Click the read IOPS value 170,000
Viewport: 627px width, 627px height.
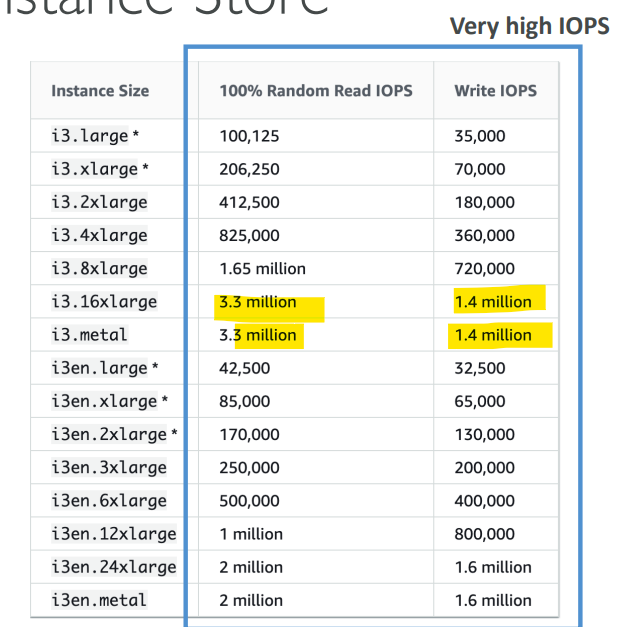pyautogui.click(x=249, y=435)
